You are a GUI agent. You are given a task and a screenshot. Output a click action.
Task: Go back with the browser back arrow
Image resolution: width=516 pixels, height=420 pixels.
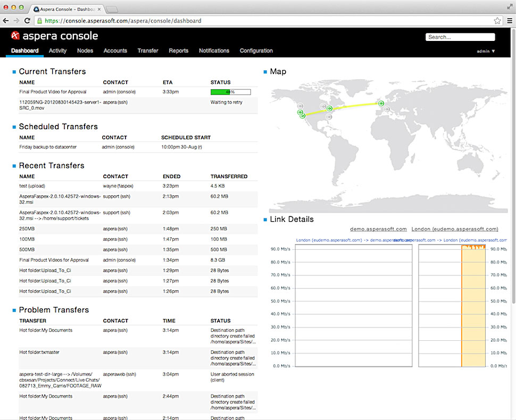(6, 21)
